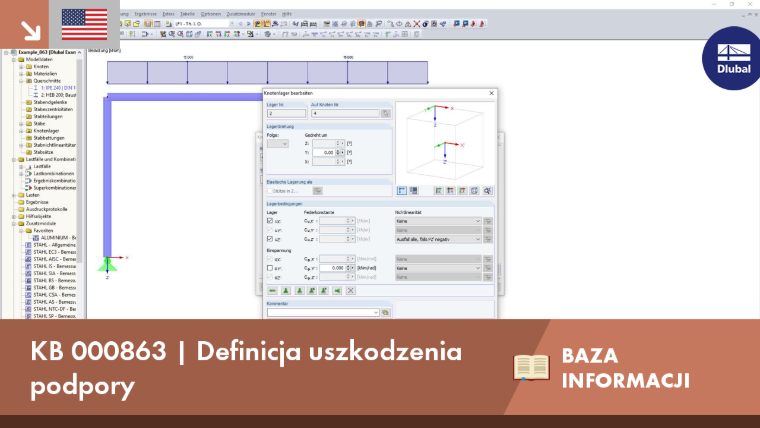
Task: Open the Tabelle menu
Action: click(x=187, y=14)
